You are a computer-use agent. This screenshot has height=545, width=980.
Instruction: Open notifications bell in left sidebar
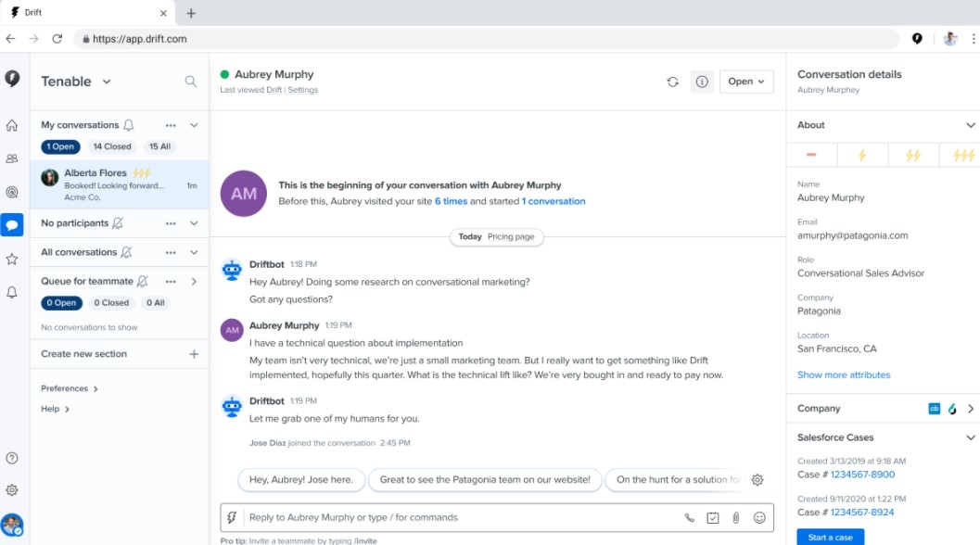(x=12, y=292)
